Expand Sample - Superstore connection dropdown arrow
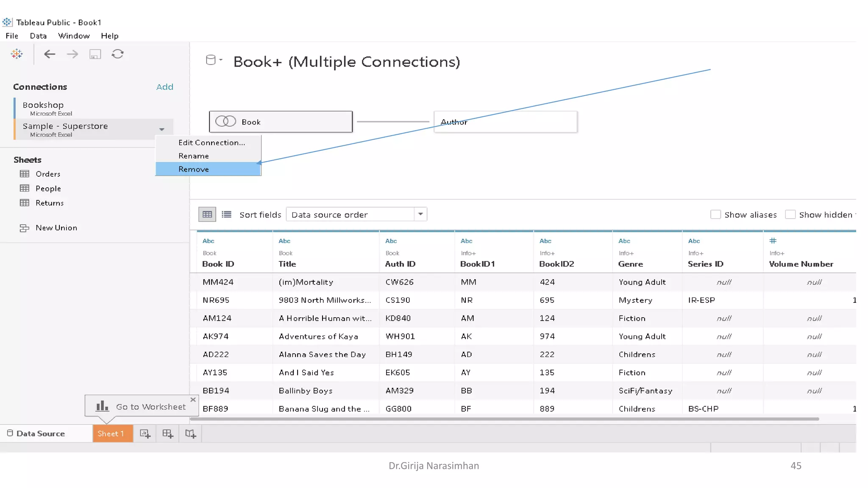Screen dimensions: 868x488 coord(162,130)
